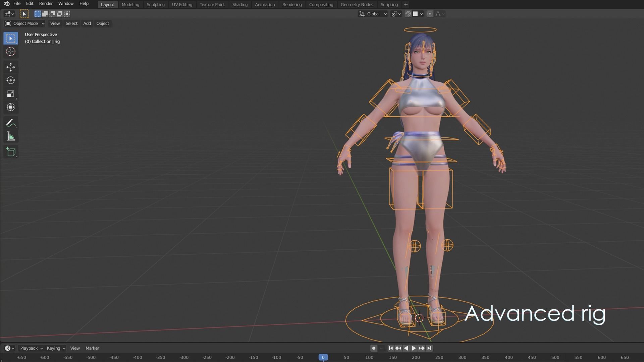The width and height of the screenshot is (644, 362).
Task: Switch to Sculpting workspace tab
Action: coord(156,5)
